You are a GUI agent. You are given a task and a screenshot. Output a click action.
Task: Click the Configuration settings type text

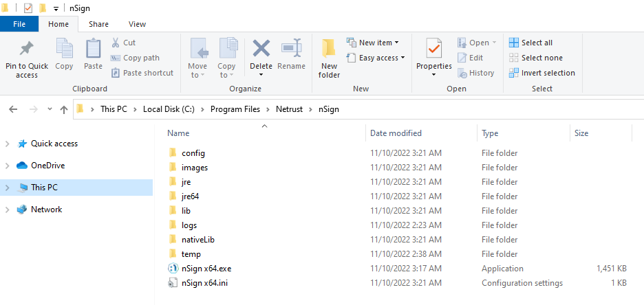(x=522, y=283)
